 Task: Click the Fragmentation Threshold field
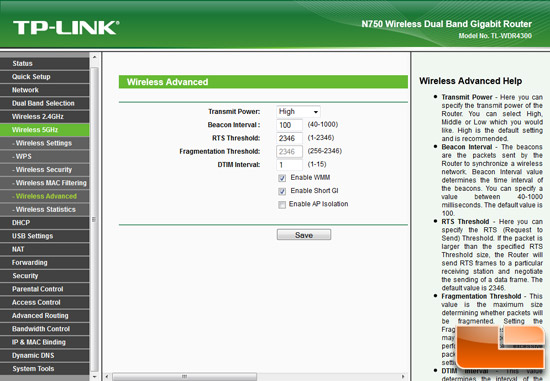(x=289, y=152)
